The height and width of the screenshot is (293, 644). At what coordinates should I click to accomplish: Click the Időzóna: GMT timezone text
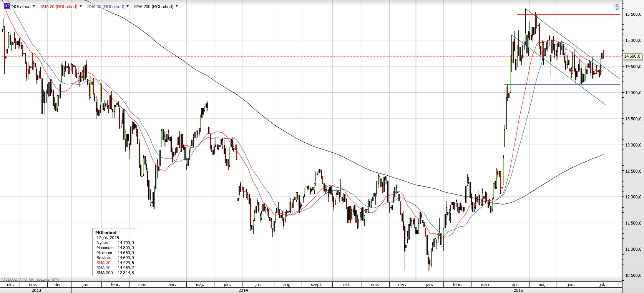(48, 279)
